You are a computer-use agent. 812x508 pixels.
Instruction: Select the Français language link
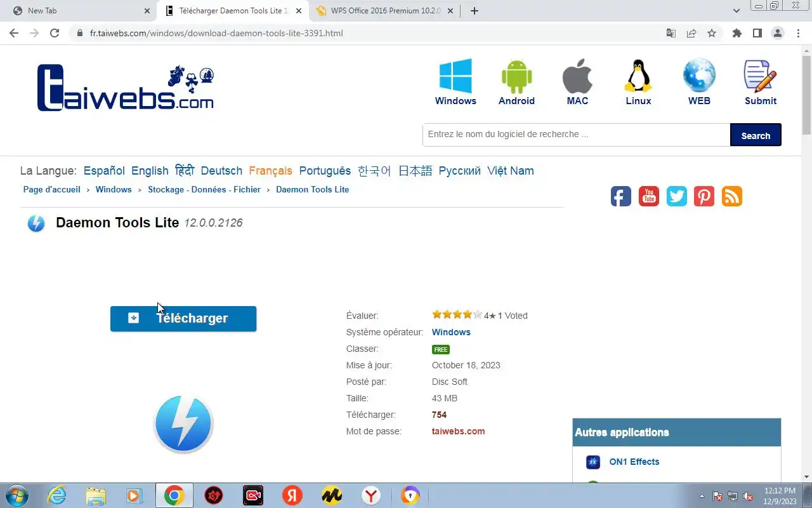(271, 171)
